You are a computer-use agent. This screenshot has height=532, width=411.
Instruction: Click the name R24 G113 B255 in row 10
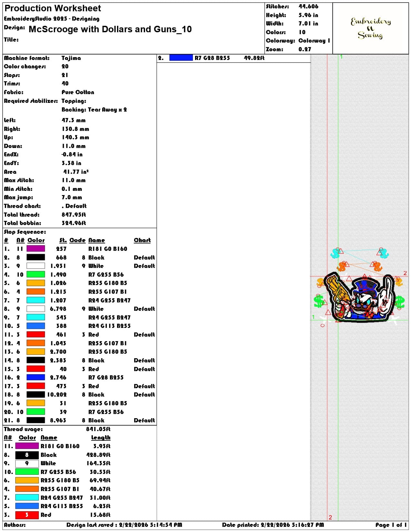coord(109,326)
